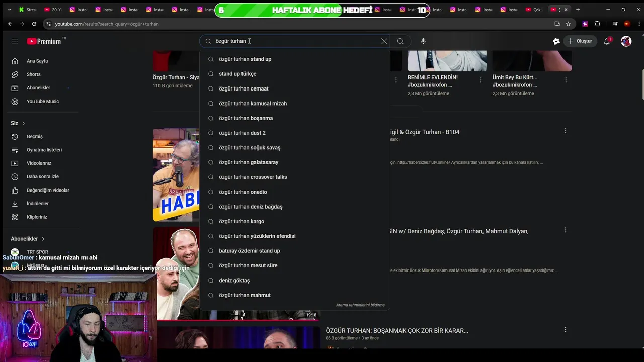This screenshot has width=644, height=362.
Task: Open the TRT SPOR subscription channel
Action: [x=37, y=252]
